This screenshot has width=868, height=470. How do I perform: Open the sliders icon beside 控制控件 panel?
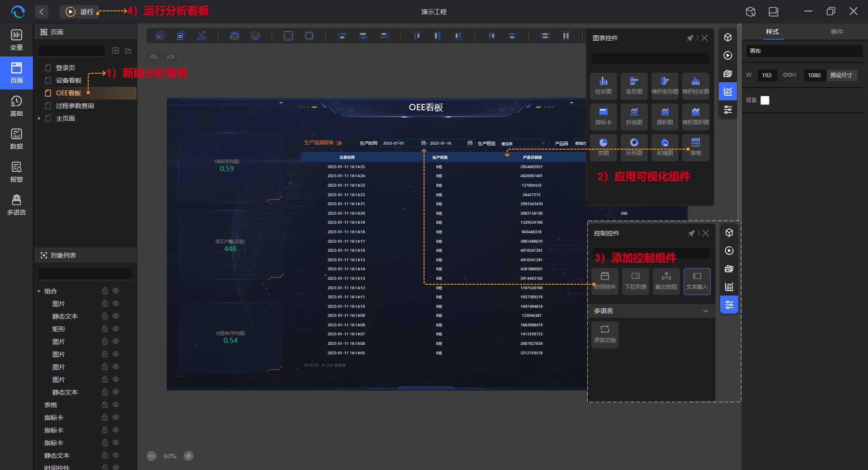coord(729,305)
